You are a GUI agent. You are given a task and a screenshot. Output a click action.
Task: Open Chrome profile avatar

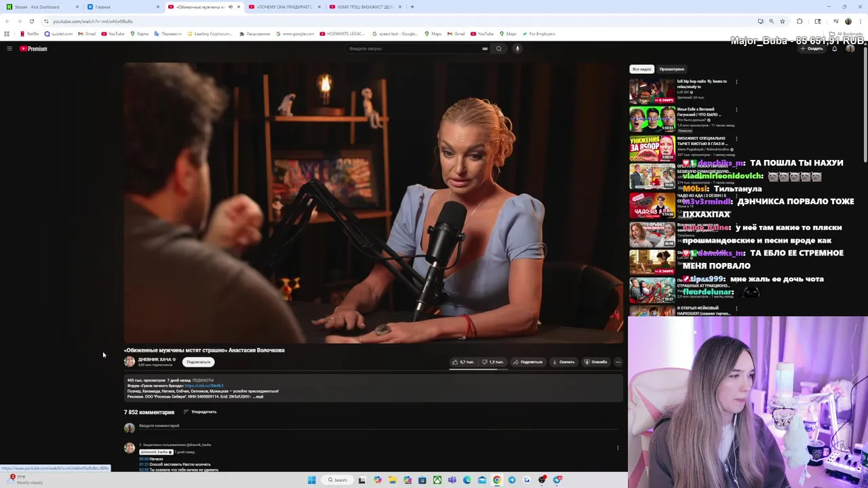pyautogui.click(x=848, y=21)
